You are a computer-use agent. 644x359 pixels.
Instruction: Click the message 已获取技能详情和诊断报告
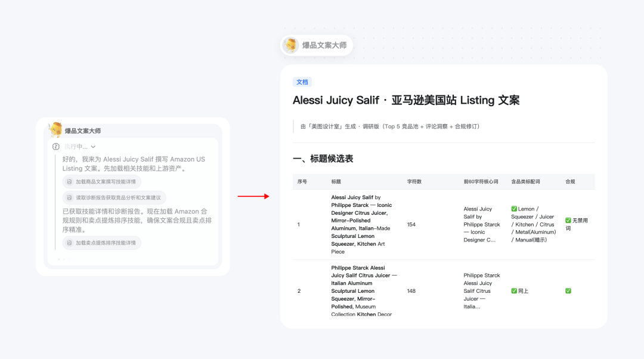(x=137, y=221)
